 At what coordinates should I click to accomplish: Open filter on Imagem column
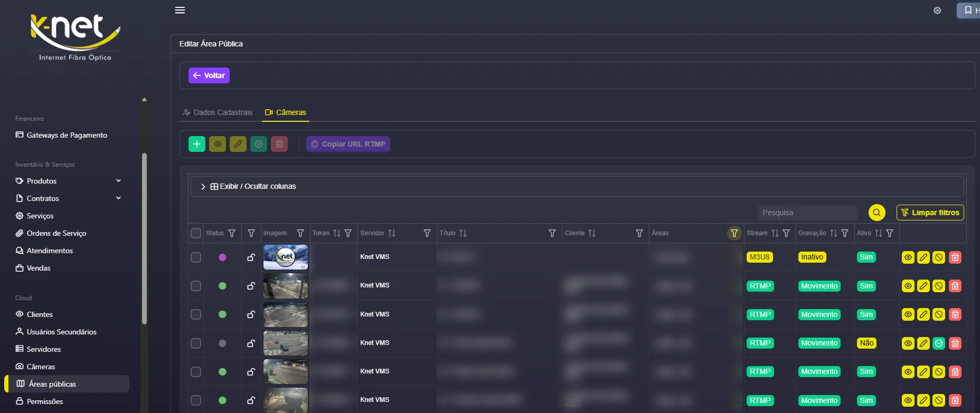(x=300, y=233)
